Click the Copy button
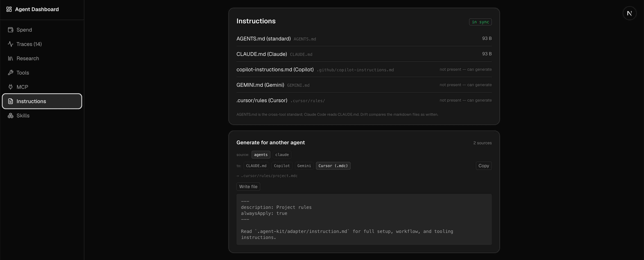 coord(484,166)
